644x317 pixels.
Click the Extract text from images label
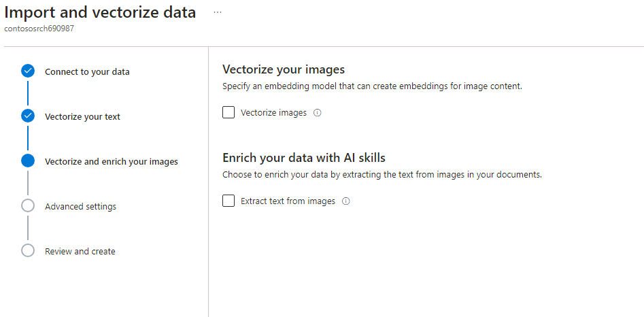288,201
